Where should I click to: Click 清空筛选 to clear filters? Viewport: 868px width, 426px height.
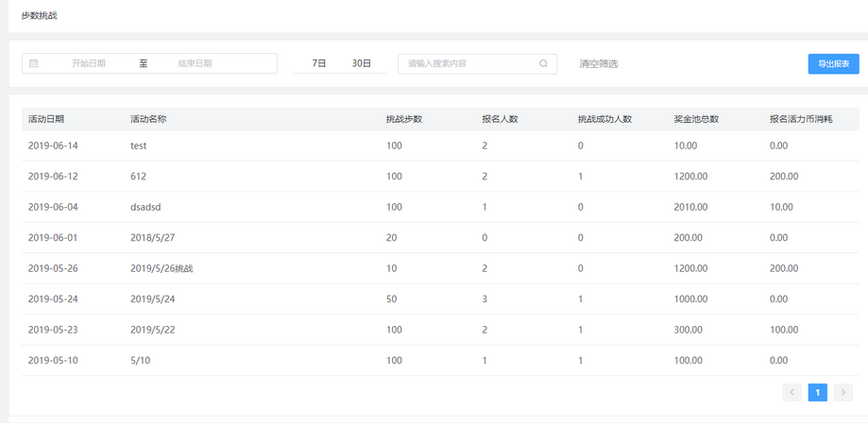tap(598, 63)
